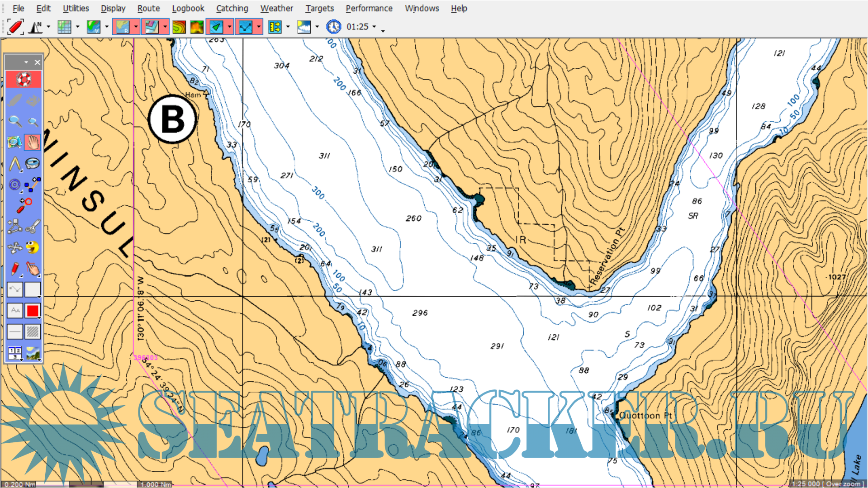Viewport: 868px width, 488px height.
Task: Toggle the raster chart layer button
Action: click(122, 27)
